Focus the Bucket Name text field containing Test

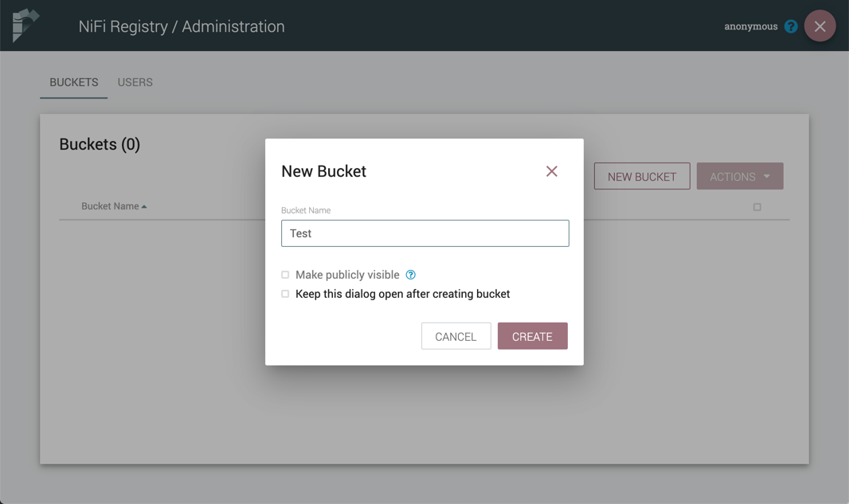click(424, 233)
